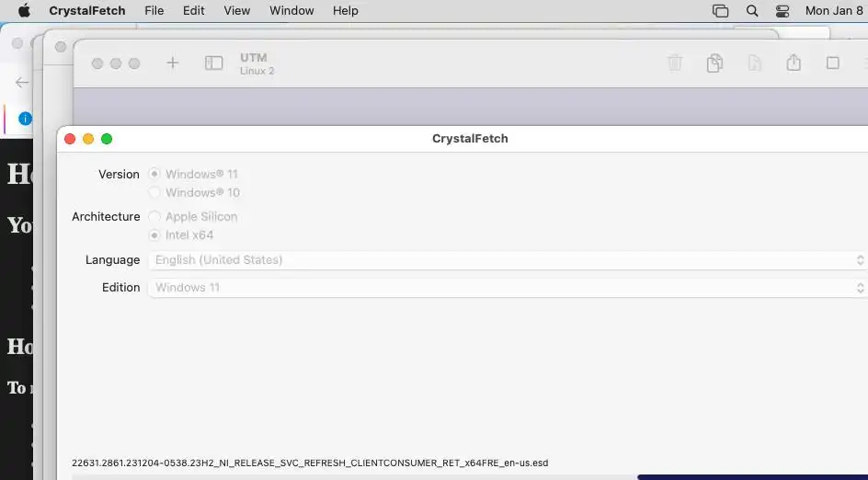Image resolution: width=868 pixels, height=480 pixels.
Task: Close the CrystalFetch window
Action: (x=70, y=139)
